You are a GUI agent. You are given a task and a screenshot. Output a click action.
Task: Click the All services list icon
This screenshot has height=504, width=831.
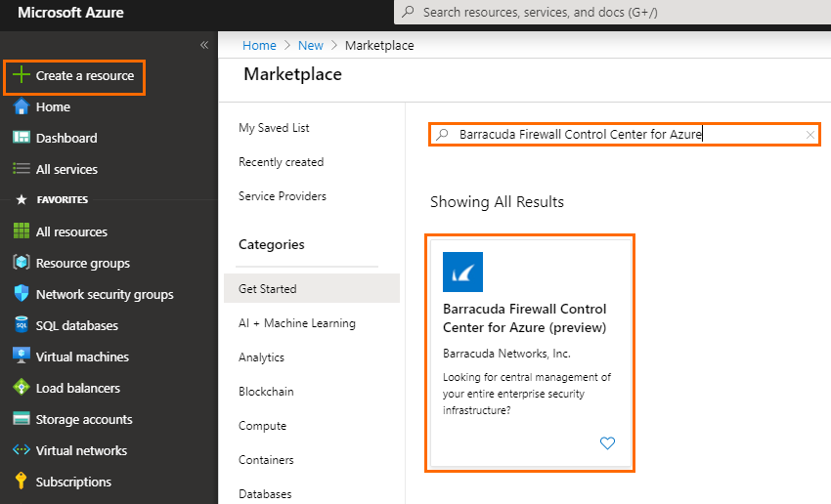tap(22, 169)
